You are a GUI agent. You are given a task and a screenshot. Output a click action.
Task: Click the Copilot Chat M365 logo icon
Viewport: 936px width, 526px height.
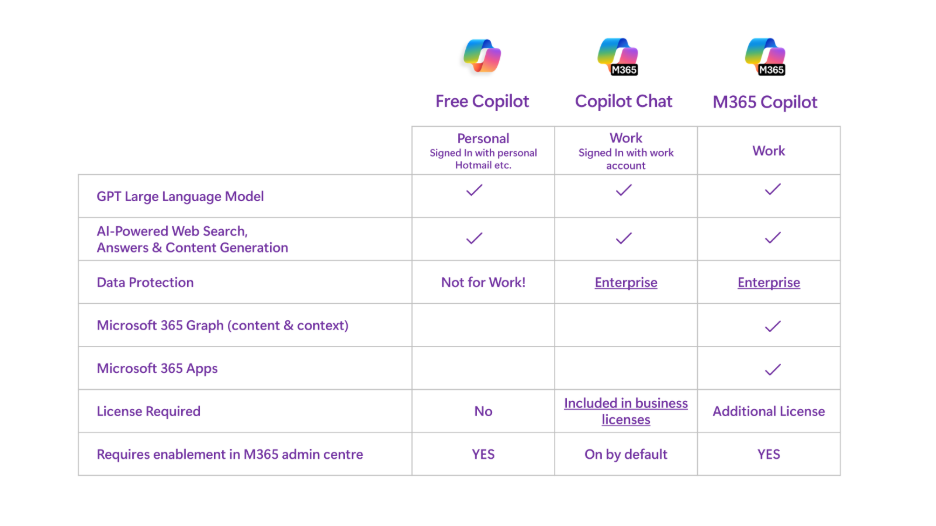click(x=617, y=56)
